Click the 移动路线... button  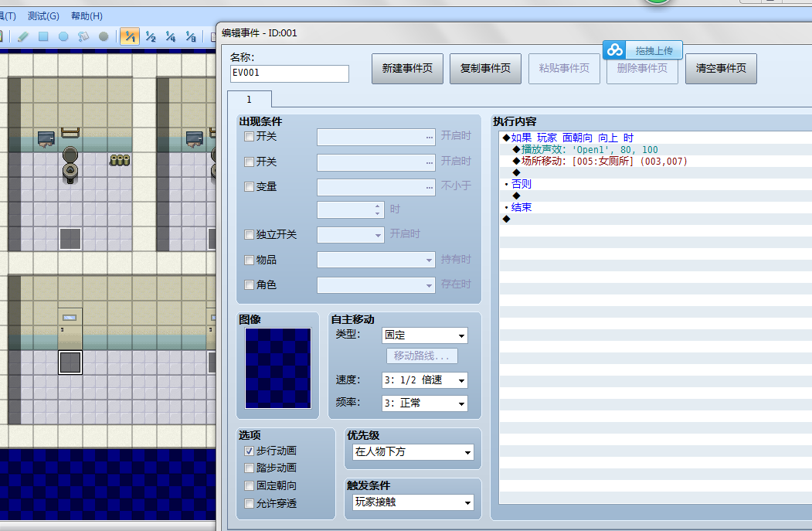[x=422, y=356]
